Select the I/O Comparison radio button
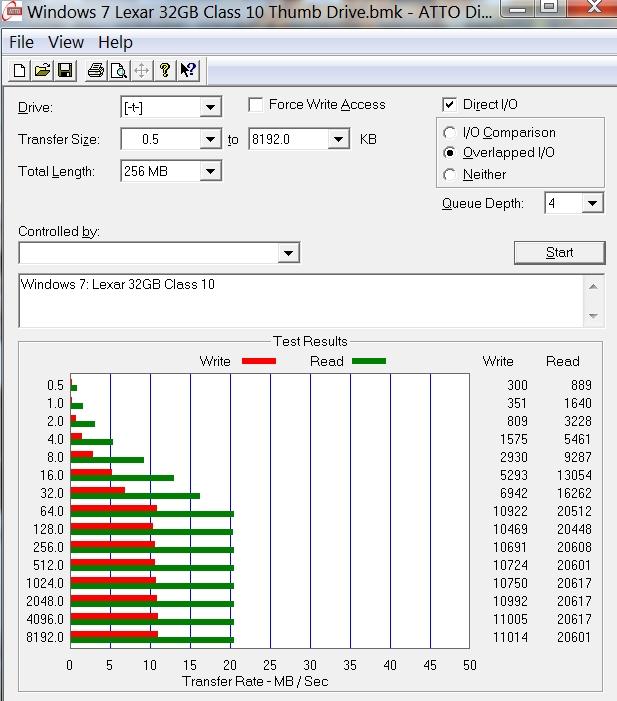Image resolution: width=617 pixels, height=701 pixels. 449,133
